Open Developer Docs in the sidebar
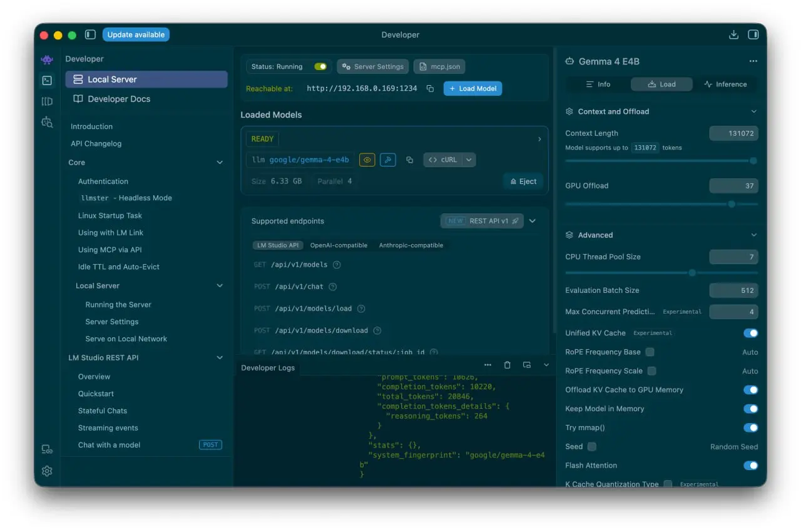Viewport: 801px width, 532px height. point(146,99)
